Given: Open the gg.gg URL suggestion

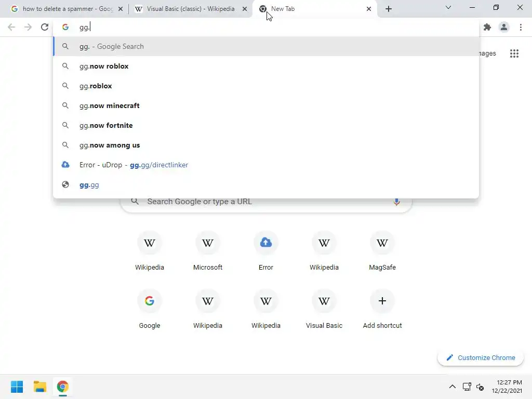Looking at the screenshot, I should (x=266, y=185).
